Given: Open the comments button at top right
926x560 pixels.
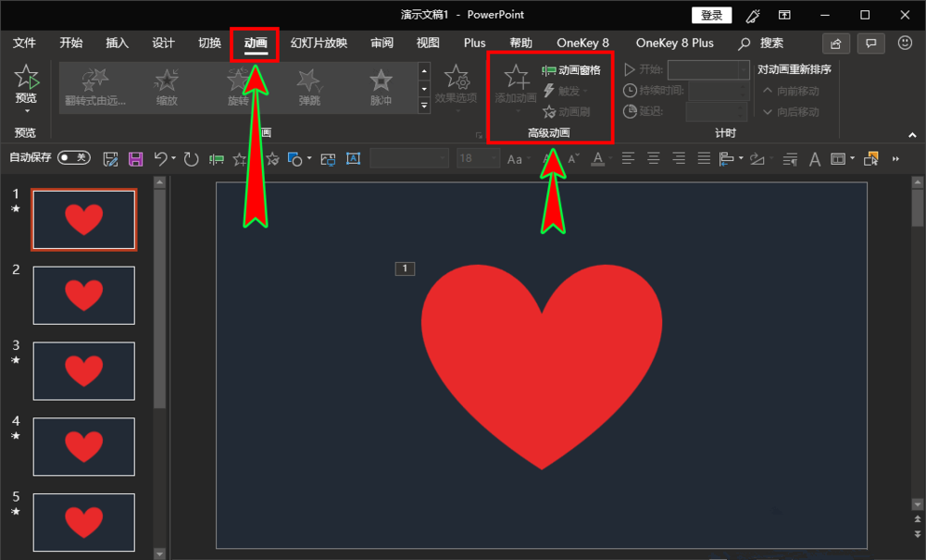Looking at the screenshot, I should tap(870, 44).
